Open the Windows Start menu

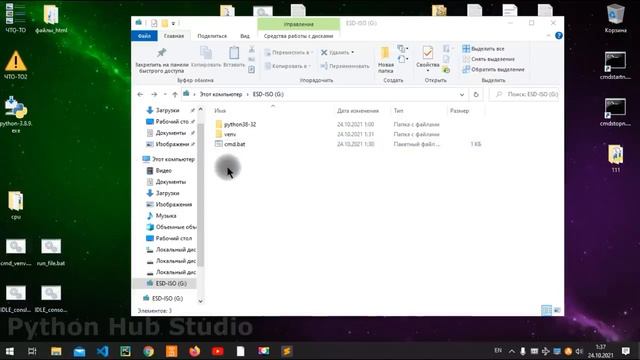[9, 351]
